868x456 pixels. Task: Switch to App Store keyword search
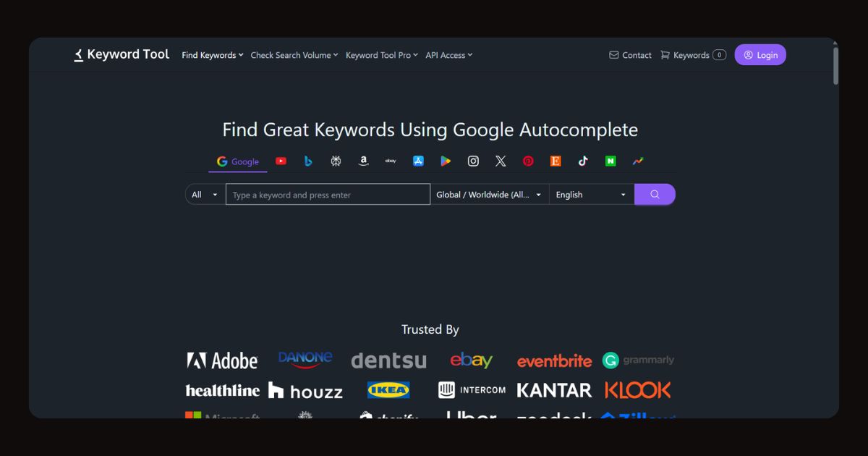(x=418, y=161)
